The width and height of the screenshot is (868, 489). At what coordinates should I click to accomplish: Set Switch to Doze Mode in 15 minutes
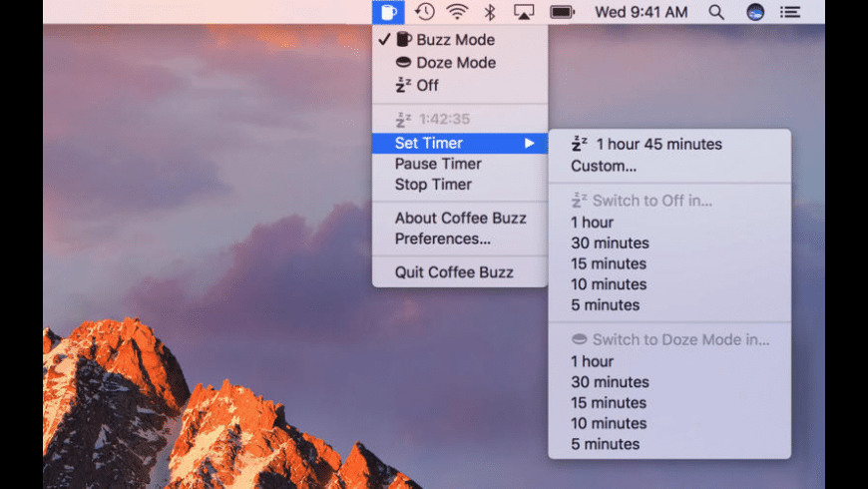[669, 402]
